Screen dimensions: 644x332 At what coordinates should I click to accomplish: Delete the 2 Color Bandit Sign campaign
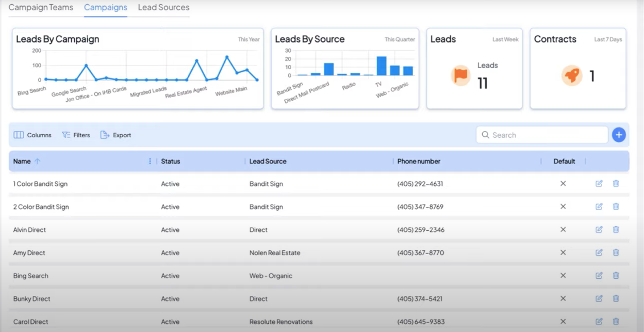(x=616, y=207)
